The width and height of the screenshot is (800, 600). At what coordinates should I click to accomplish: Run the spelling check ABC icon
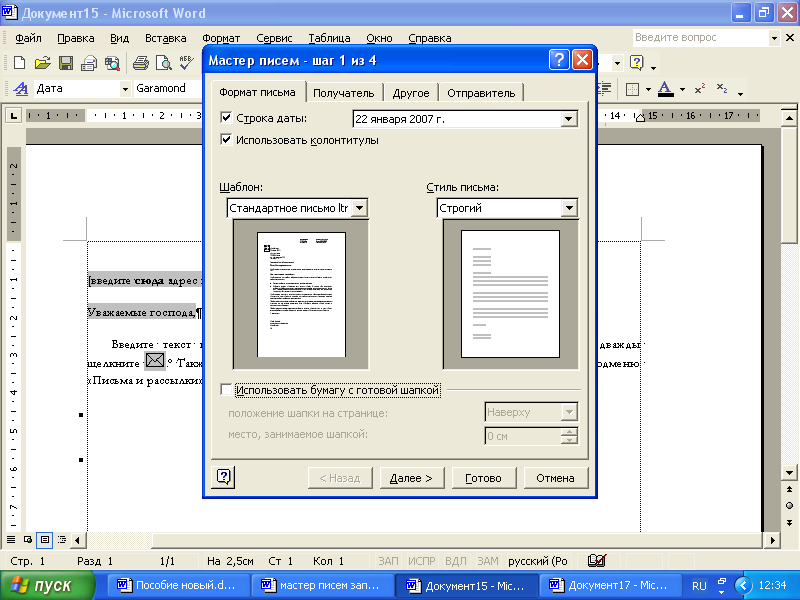click(187, 63)
